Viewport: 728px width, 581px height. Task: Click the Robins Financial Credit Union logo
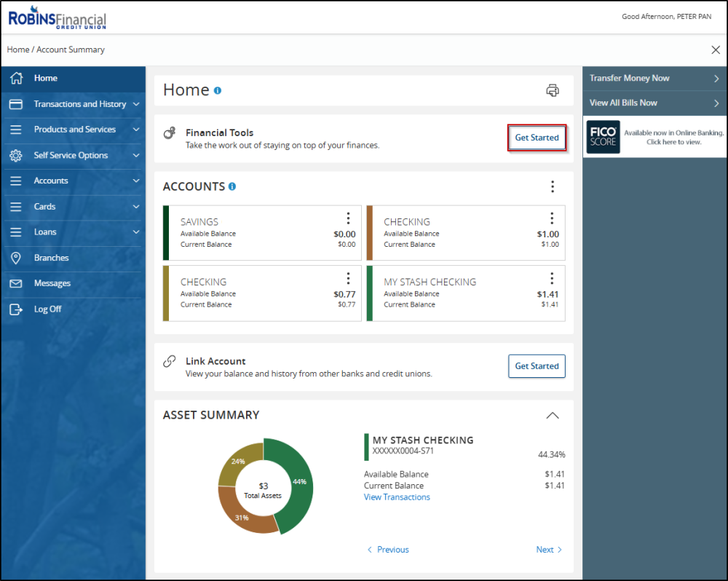point(57,16)
